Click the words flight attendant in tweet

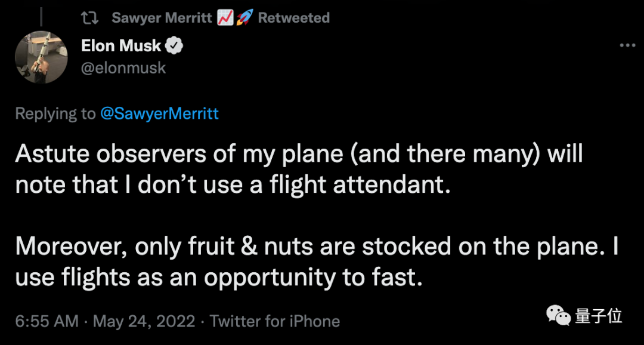pyautogui.click(x=377, y=184)
